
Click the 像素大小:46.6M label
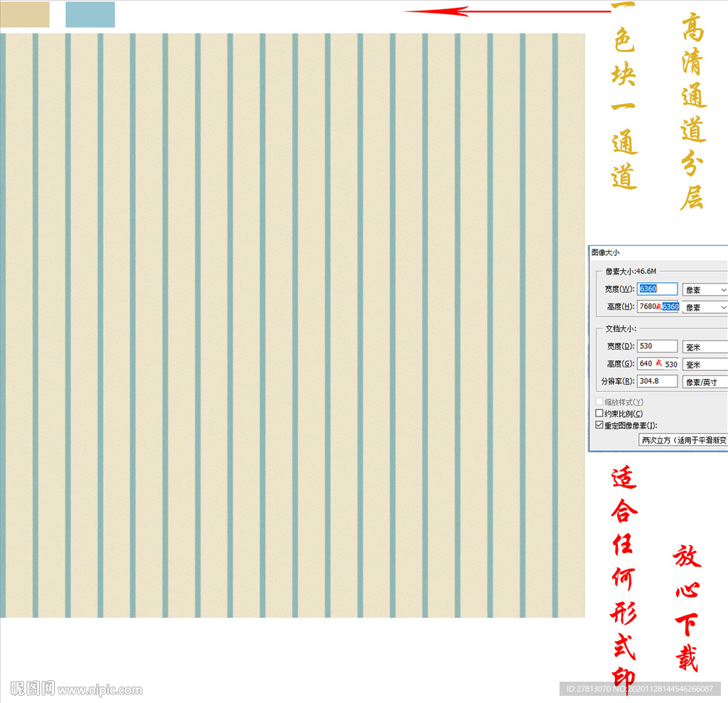point(631,271)
